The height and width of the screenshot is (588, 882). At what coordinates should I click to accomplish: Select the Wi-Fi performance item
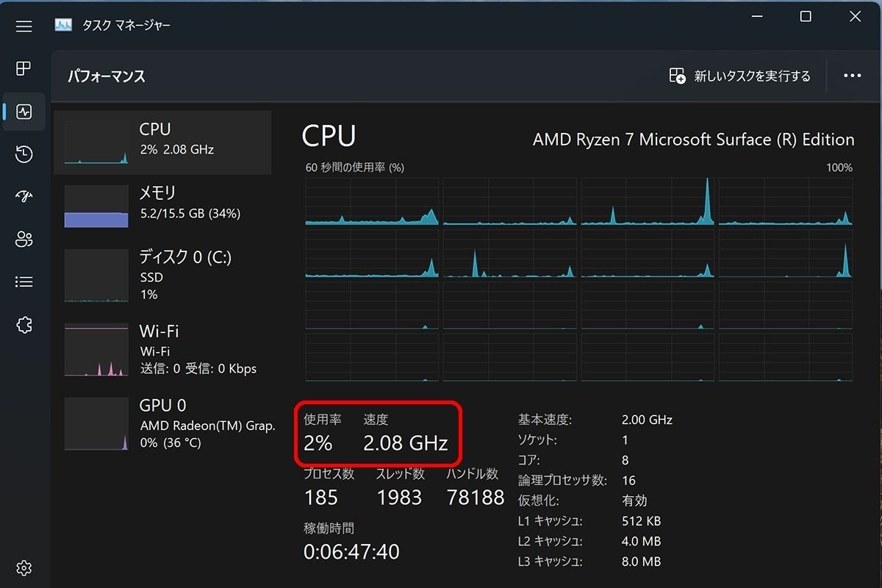[163, 349]
